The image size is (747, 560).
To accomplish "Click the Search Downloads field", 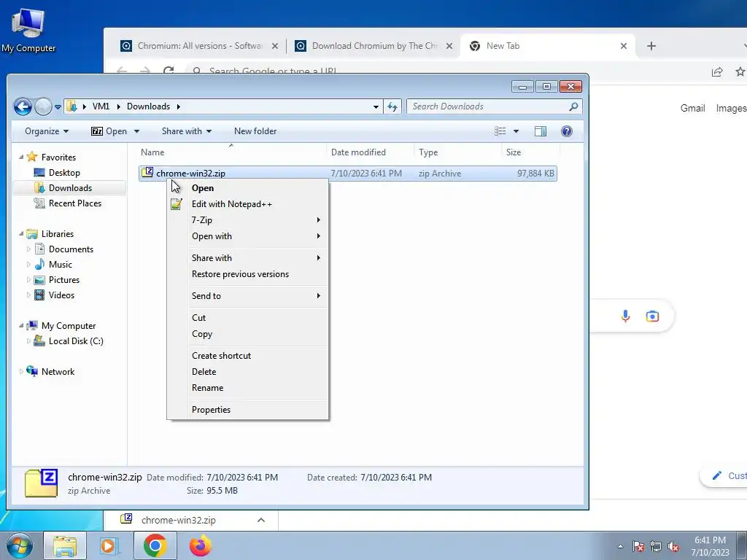I will pyautogui.click(x=494, y=106).
